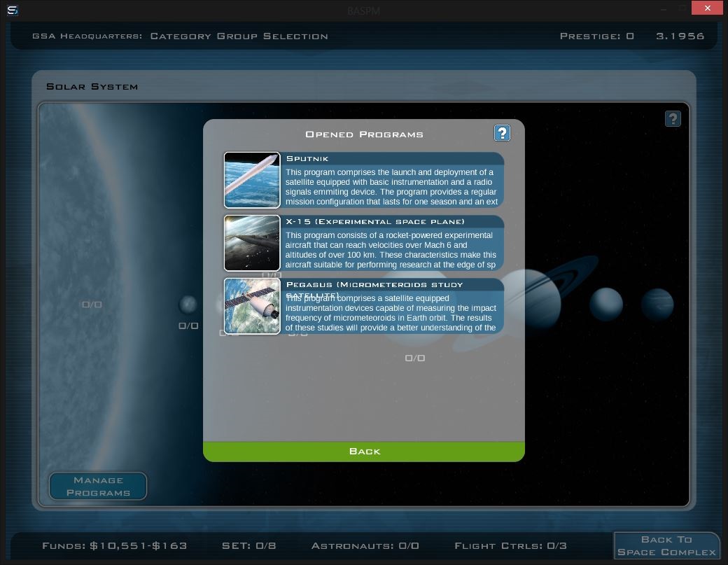Click the 3.1956 date readout

(680, 36)
